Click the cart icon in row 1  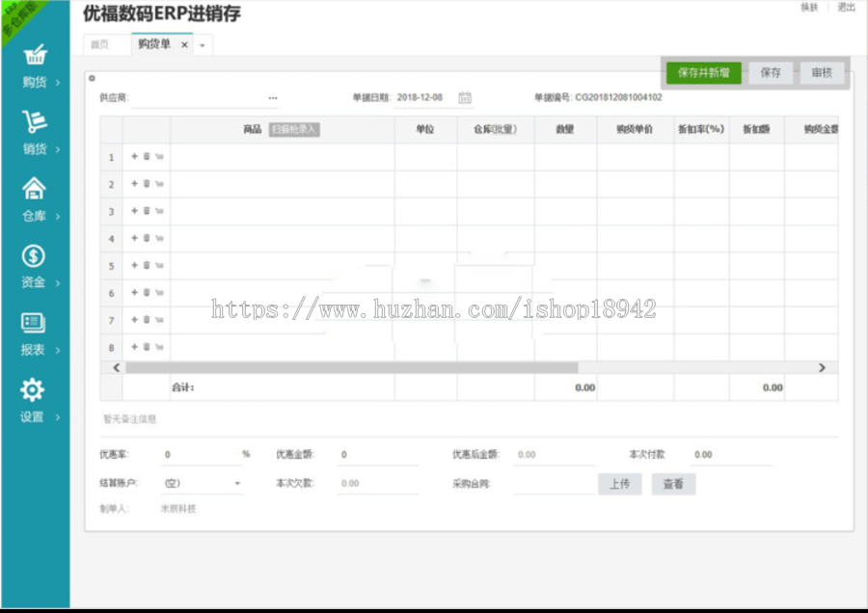tap(159, 156)
